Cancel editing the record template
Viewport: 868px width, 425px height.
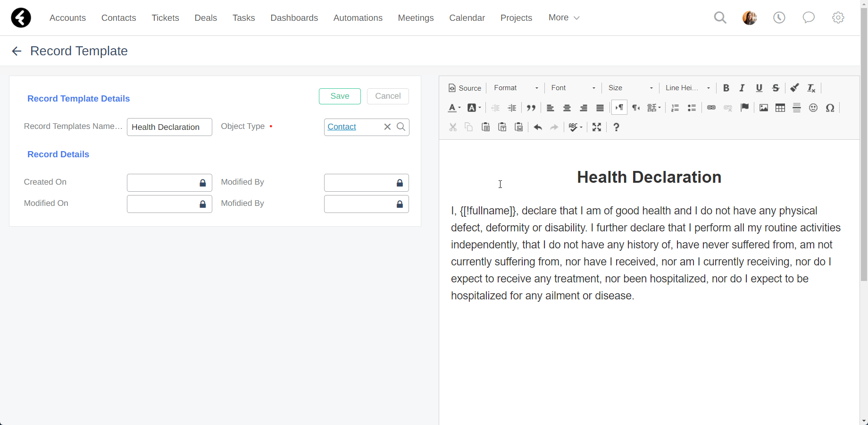point(388,96)
